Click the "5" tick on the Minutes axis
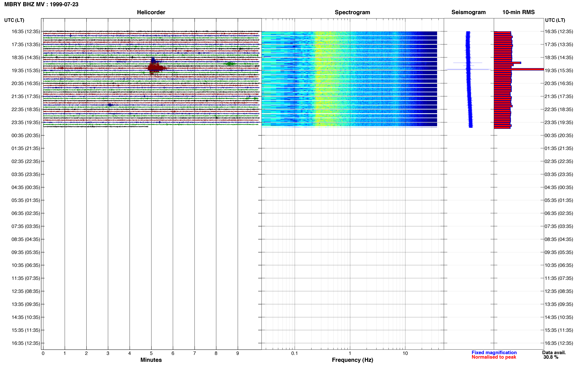The height and width of the screenshot is (368, 588). (x=151, y=353)
